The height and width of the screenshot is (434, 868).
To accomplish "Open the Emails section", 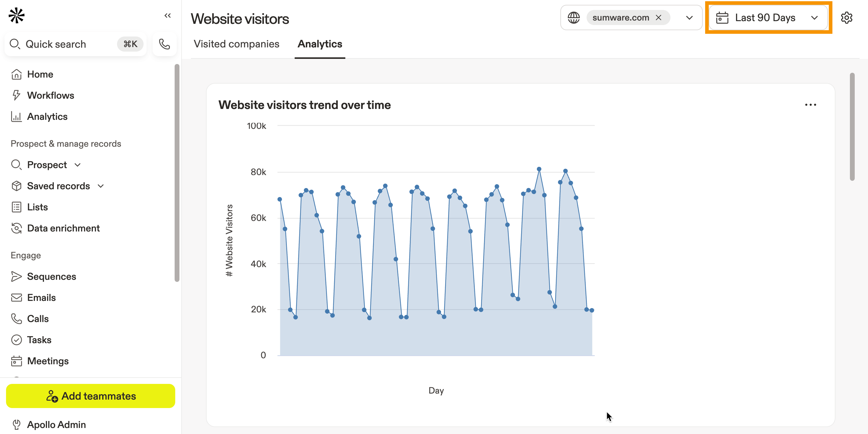I will click(x=41, y=297).
